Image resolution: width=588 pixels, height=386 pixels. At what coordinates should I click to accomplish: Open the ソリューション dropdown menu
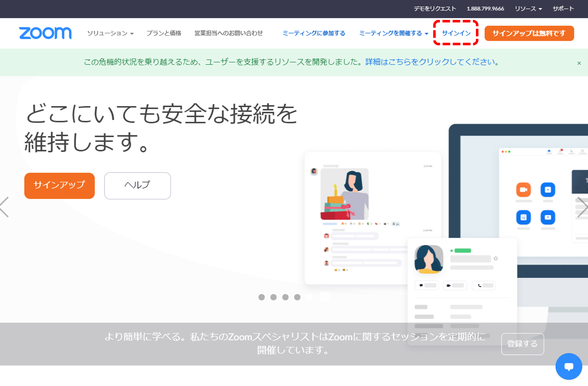coord(110,33)
